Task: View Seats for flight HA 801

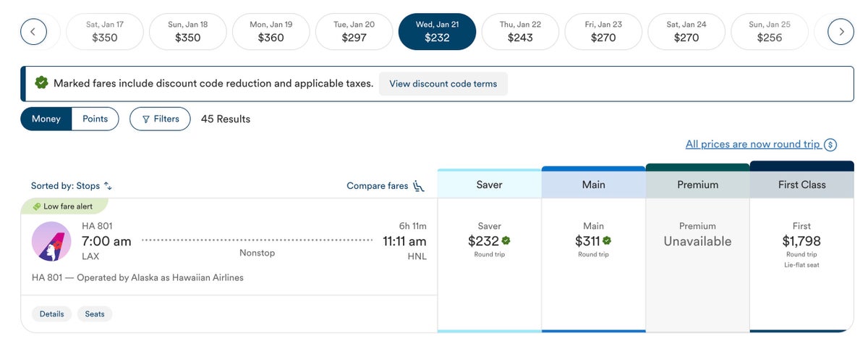Action: tap(95, 314)
